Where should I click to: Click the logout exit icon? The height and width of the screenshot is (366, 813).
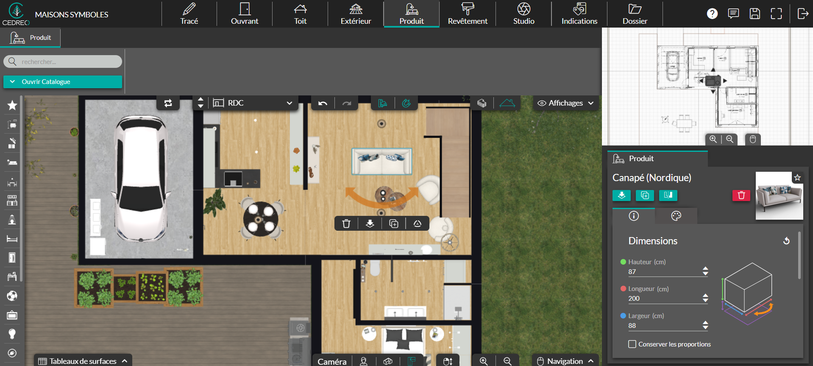pos(802,14)
